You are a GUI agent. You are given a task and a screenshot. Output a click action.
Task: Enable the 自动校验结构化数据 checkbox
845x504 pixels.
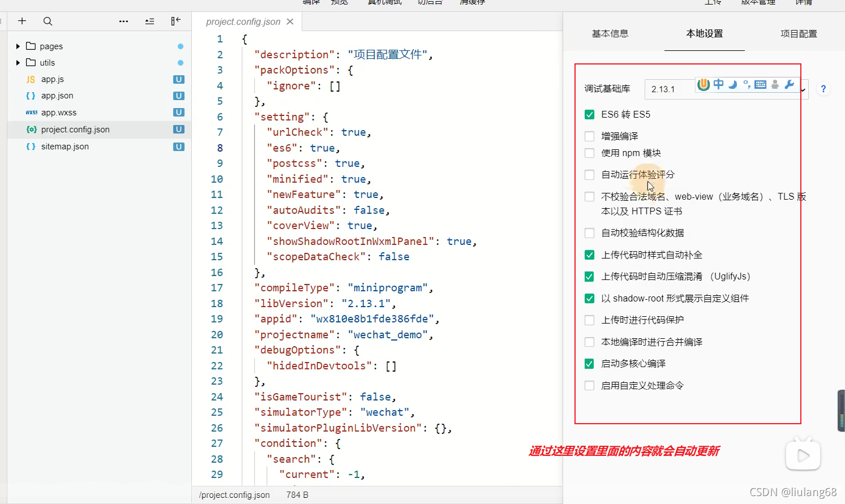(589, 233)
